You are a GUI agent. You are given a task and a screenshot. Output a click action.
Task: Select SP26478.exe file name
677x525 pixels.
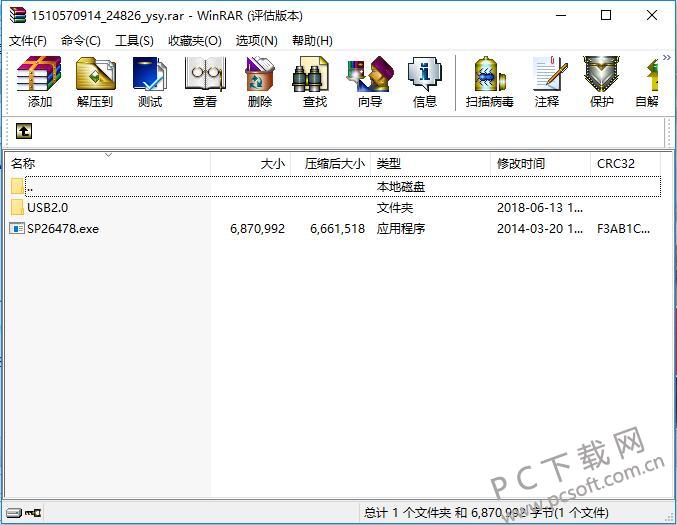pos(63,228)
